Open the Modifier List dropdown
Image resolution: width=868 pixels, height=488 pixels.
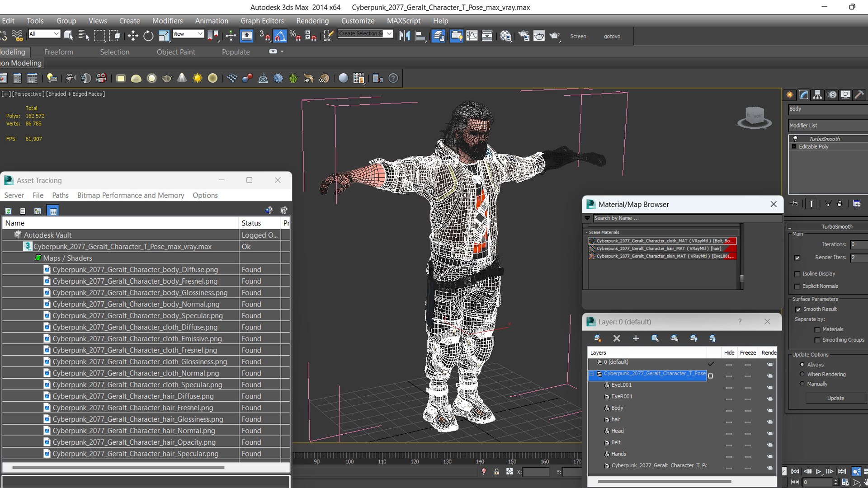tap(828, 126)
